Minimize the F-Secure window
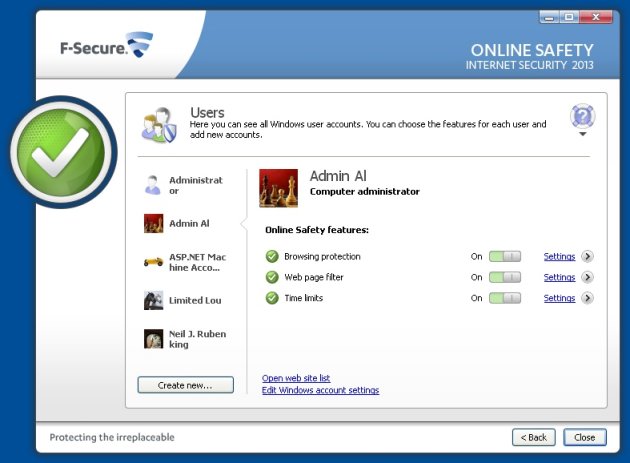This screenshot has width=630, height=463. 549,17
